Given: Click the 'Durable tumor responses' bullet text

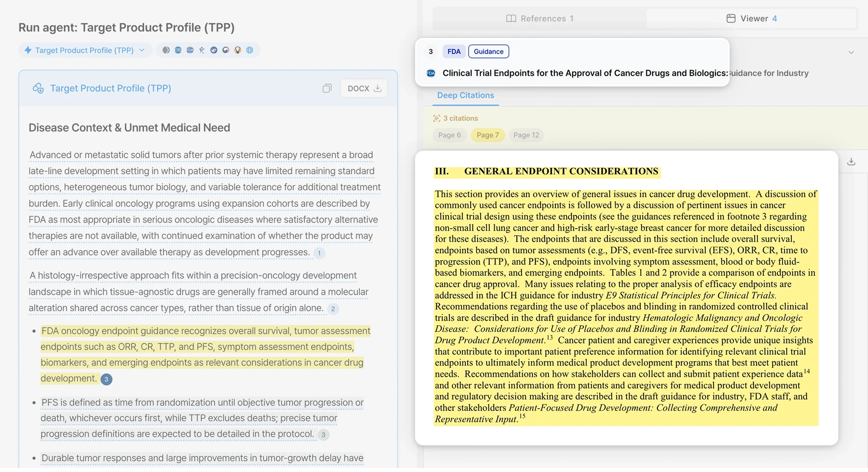Looking at the screenshot, I should point(202,458).
